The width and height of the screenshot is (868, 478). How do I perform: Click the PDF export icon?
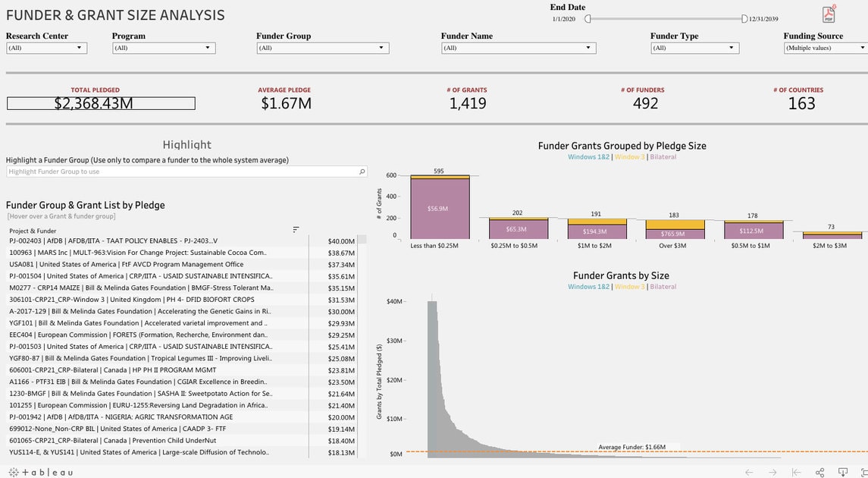point(829,14)
